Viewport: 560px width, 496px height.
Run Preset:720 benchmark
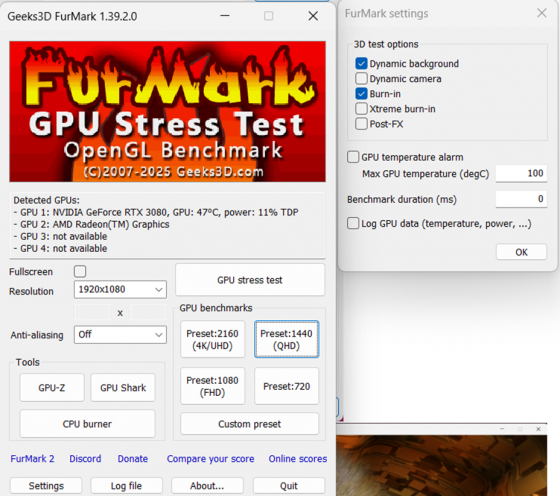click(x=286, y=386)
